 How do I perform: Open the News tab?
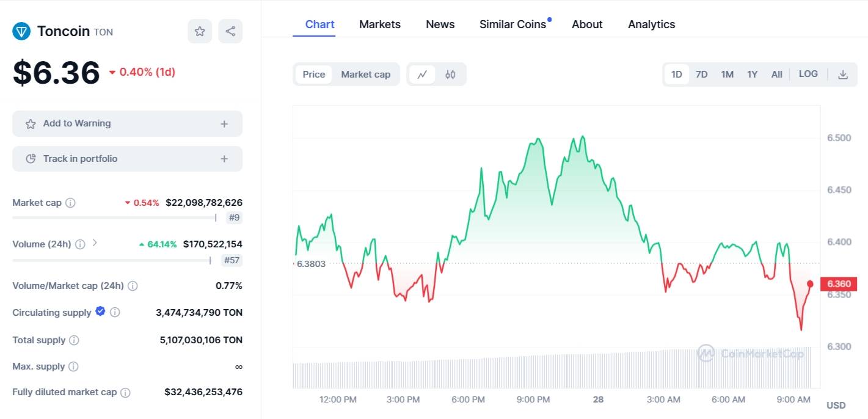[x=440, y=24]
